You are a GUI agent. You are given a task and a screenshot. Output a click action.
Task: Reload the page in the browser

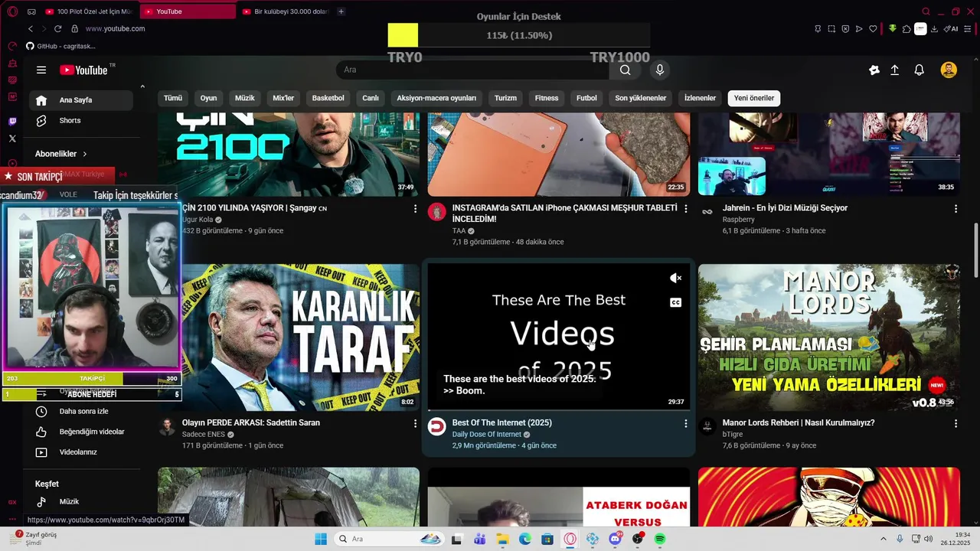[x=57, y=28]
